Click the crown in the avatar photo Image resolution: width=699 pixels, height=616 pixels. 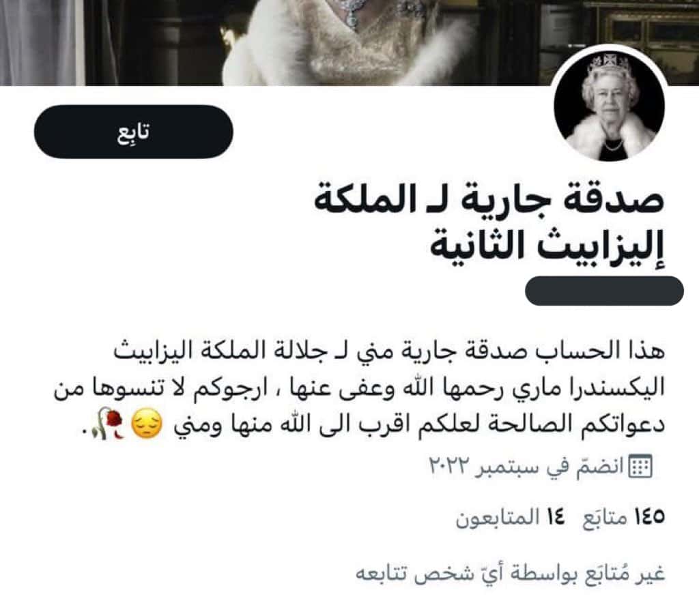tap(609, 64)
